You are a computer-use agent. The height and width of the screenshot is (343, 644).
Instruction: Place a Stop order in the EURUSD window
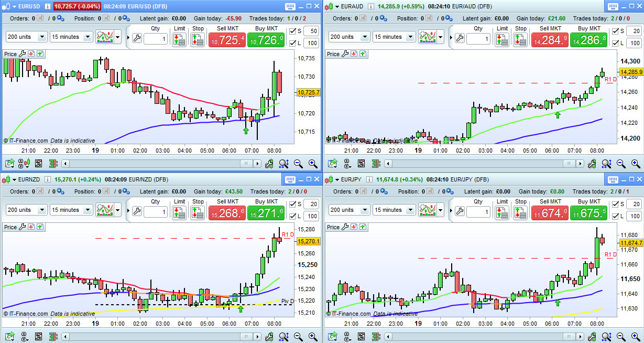(198, 40)
